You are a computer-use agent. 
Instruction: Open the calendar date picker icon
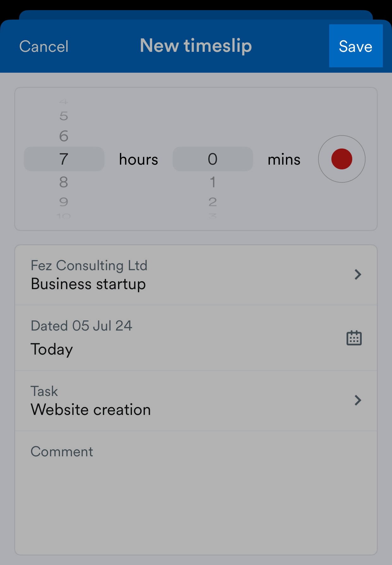point(354,338)
